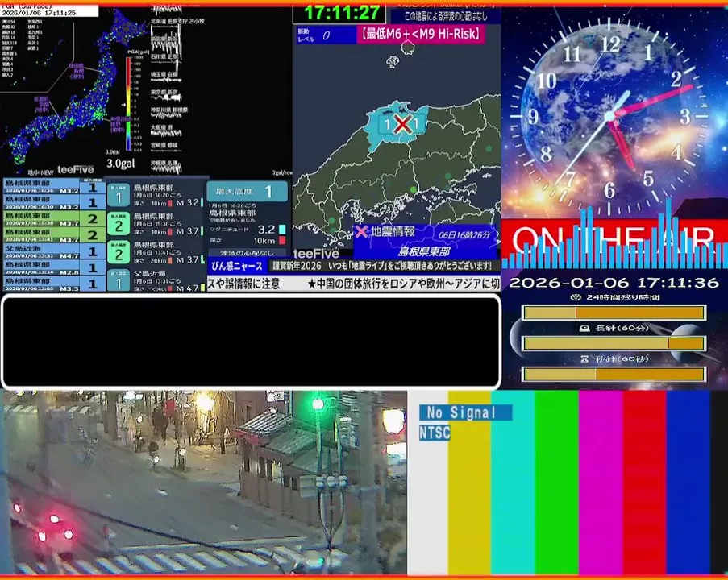Click the magenta color bar in test pattern
The width and height of the screenshot is (728, 580).
pos(601,483)
